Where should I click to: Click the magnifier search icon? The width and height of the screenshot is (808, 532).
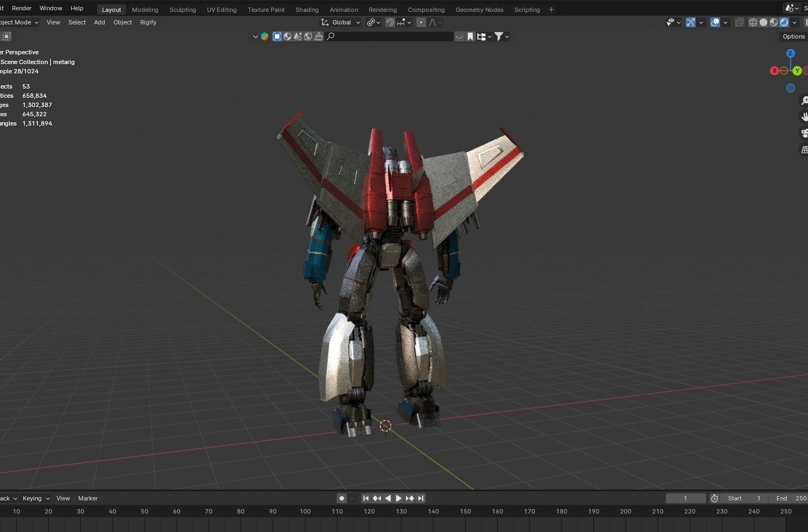[x=330, y=36]
